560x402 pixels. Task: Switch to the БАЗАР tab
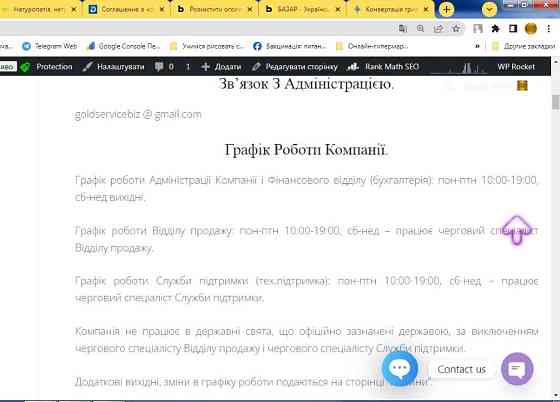302,10
